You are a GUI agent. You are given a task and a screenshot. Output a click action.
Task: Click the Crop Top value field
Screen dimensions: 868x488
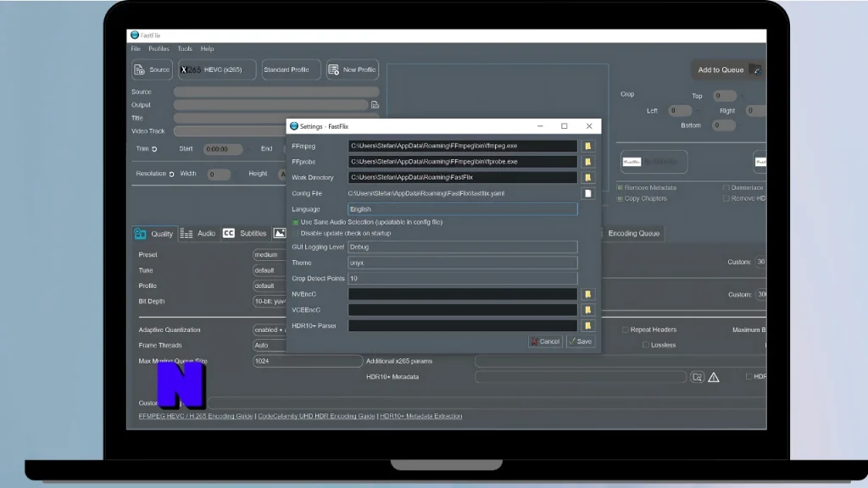tap(724, 96)
